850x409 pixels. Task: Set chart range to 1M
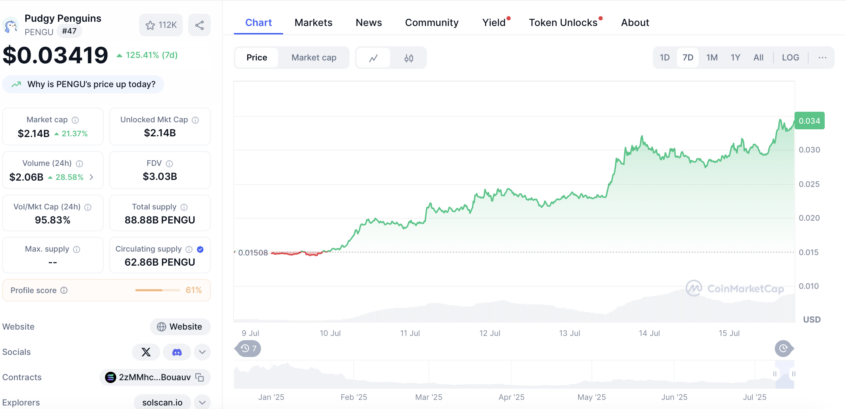712,57
